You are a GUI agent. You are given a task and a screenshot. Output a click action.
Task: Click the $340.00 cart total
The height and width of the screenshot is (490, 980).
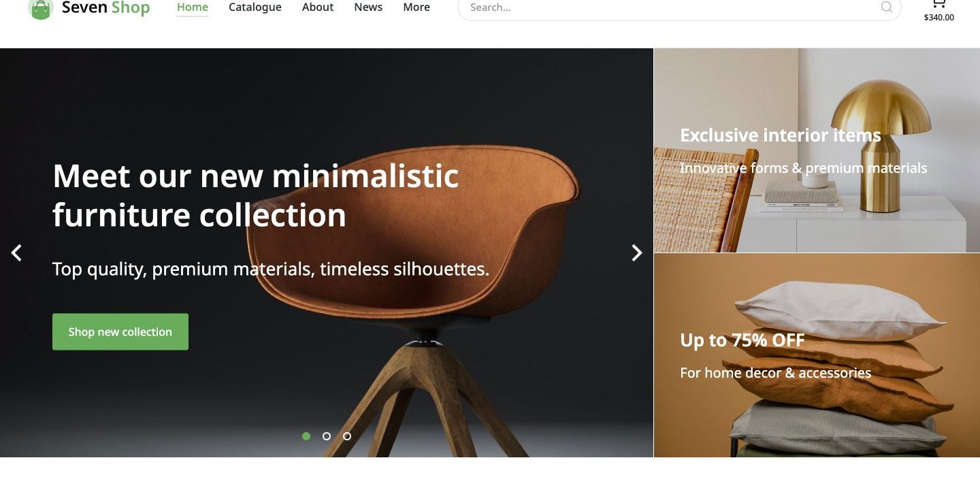coord(939,18)
